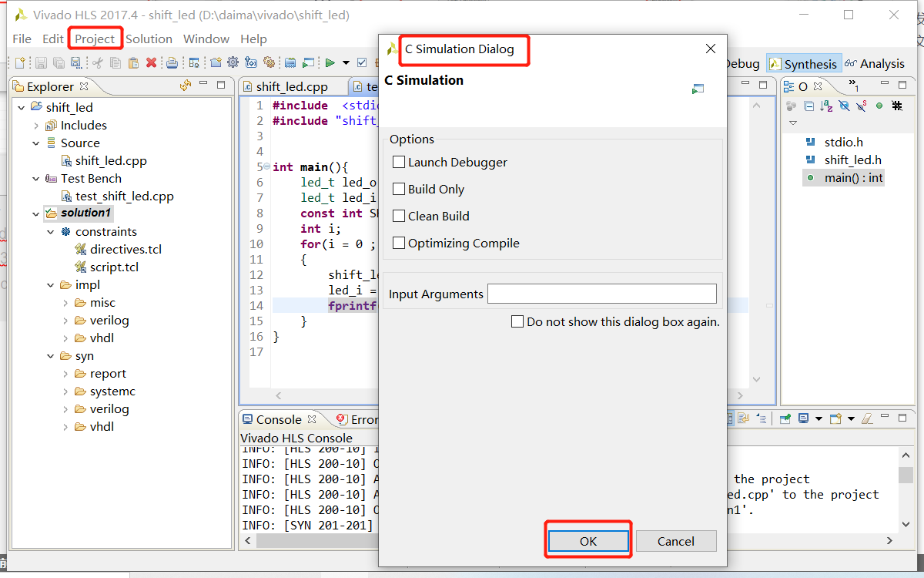Click Collapse All icon in Outline panel
The width and height of the screenshot is (924, 578).
tap(808, 106)
